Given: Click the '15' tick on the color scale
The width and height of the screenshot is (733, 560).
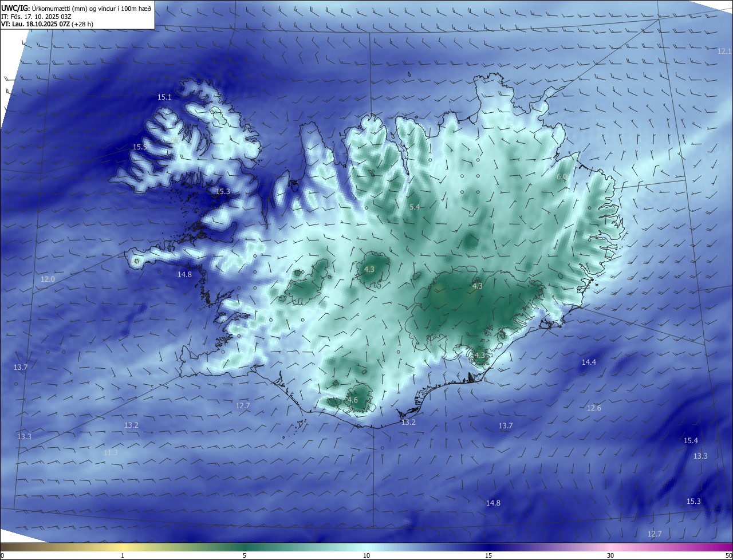Looking at the screenshot, I should [488, 555].
